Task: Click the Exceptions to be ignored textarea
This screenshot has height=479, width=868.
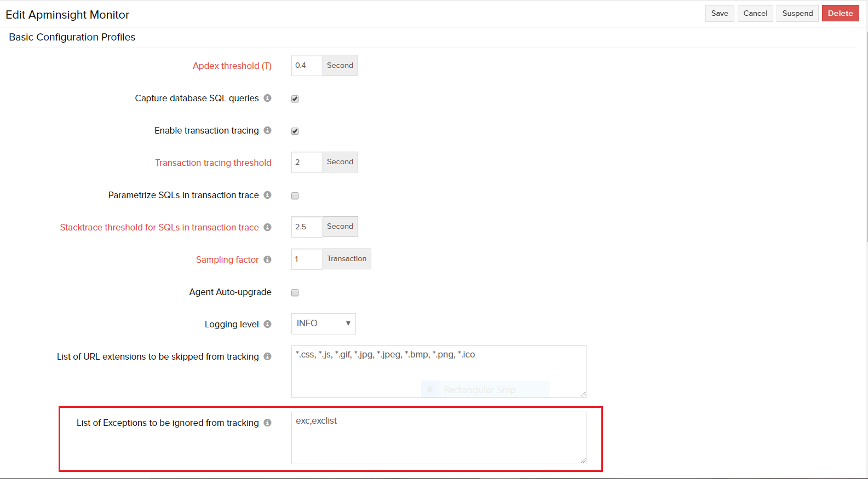Action: [x=439, y=438]
